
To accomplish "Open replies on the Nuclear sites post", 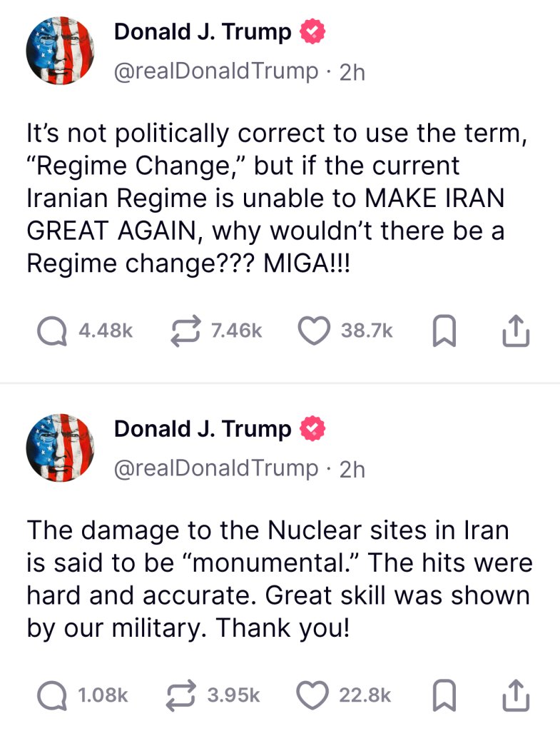I will 53,695.
